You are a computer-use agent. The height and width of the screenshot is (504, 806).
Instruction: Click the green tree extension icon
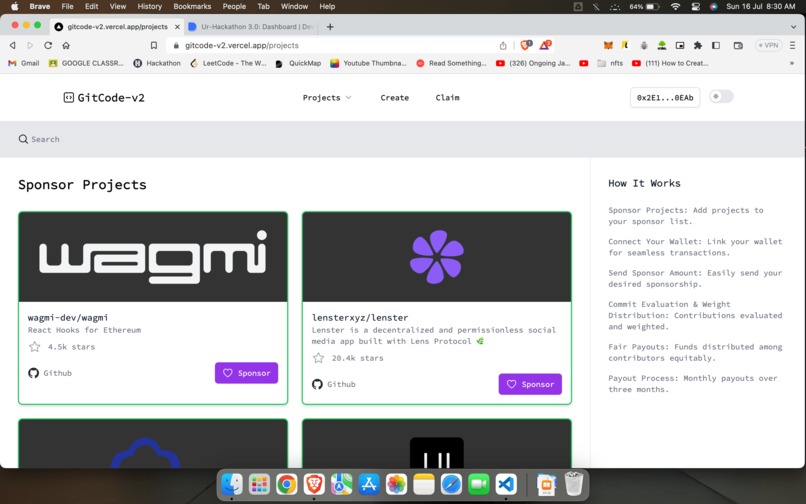click(662, 45)
